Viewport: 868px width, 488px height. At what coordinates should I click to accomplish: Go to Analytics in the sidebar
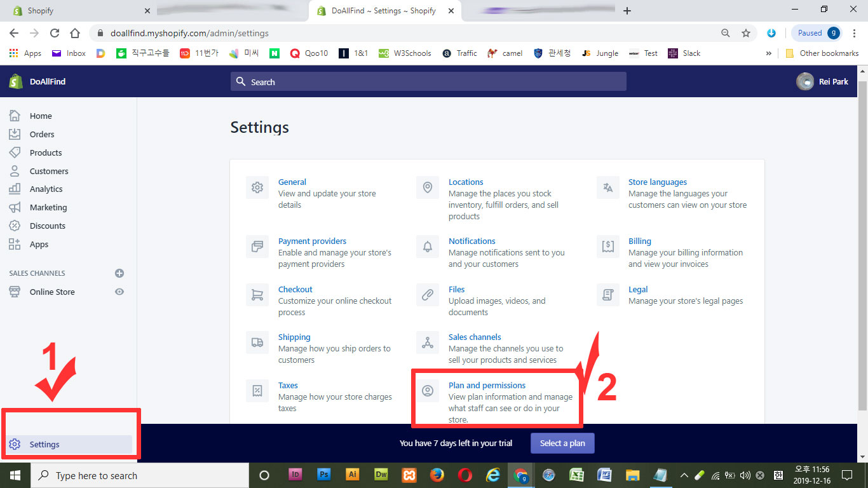click(x=46, y=189)
